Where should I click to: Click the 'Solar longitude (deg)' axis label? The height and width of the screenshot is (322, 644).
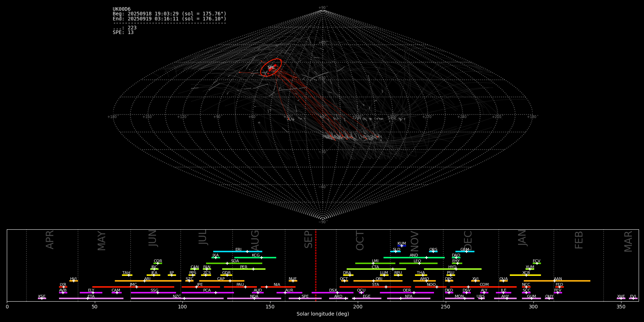[x=323, y=314]
